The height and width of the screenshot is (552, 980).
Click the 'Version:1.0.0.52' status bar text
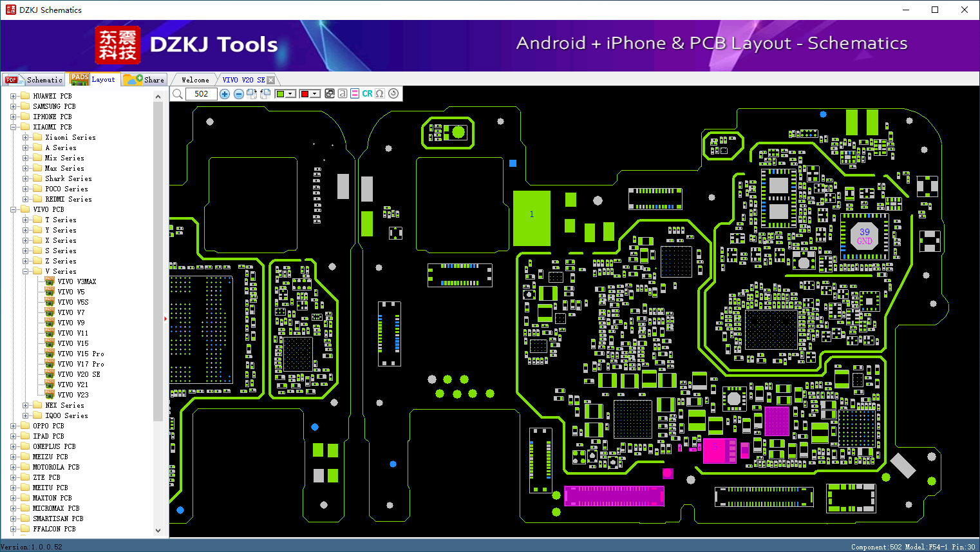(32, 547)
